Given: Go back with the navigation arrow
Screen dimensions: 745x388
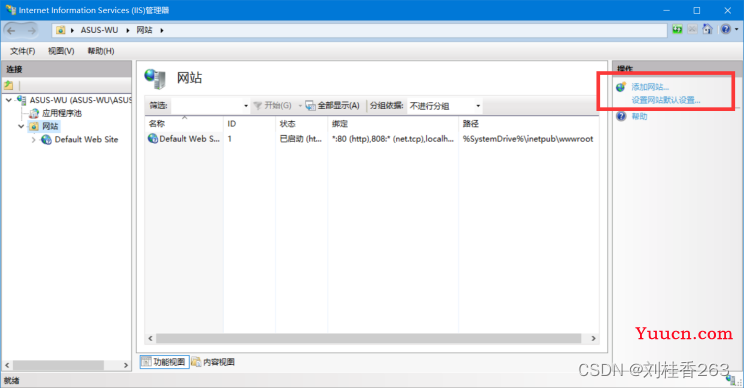Looking at the screenshot, I should pyautogui.click(x=11, y=30).
